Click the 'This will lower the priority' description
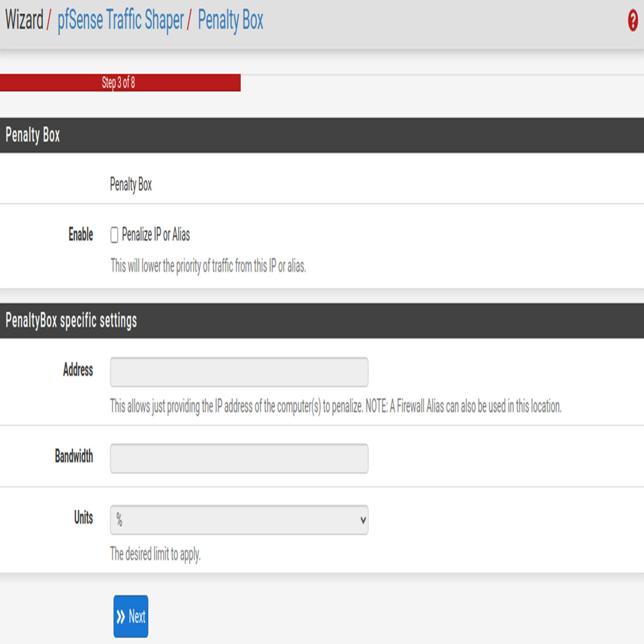 coord(208,266)
